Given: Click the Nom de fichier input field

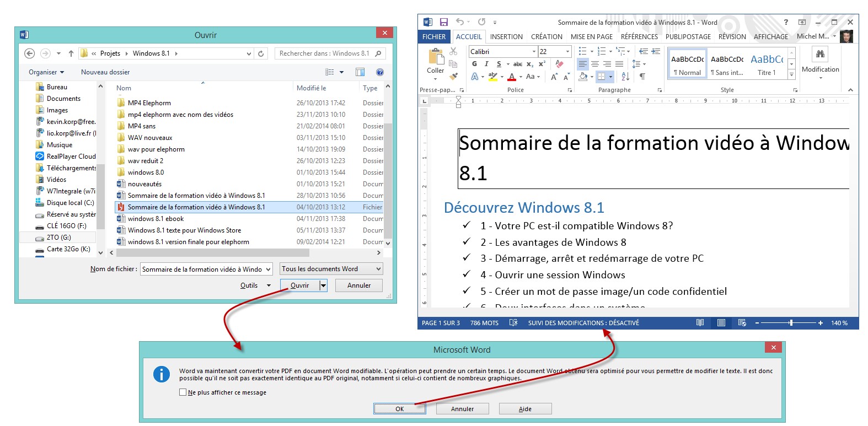Looking at the screenshot, I should pos(206,269).
